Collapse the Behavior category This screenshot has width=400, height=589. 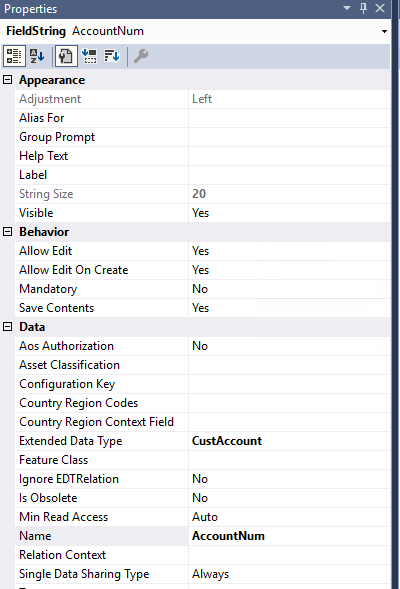click(x=8, y=232)
